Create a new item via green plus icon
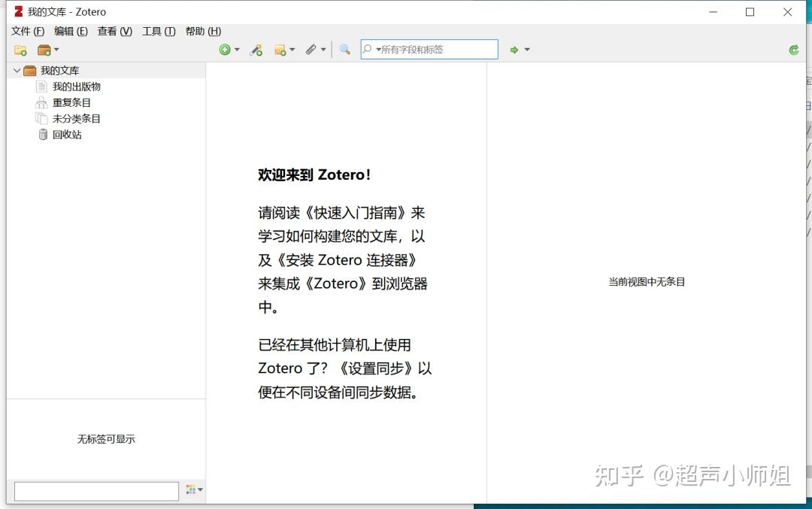The image size is (812, 509). [x=226, y=50]
